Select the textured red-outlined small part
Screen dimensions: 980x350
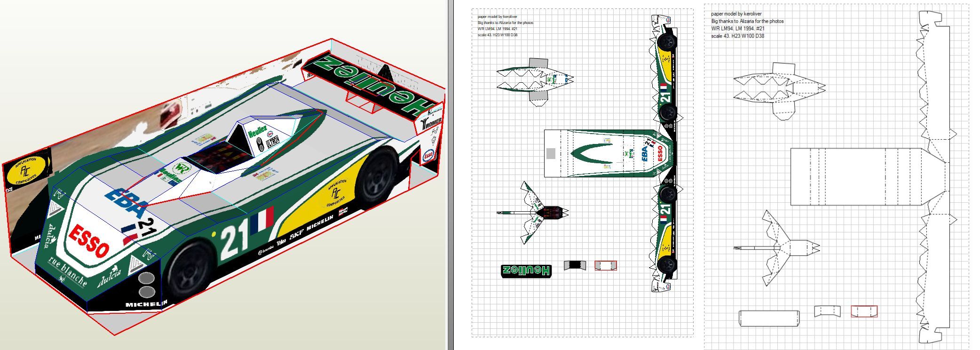click(x=605, y=266)
